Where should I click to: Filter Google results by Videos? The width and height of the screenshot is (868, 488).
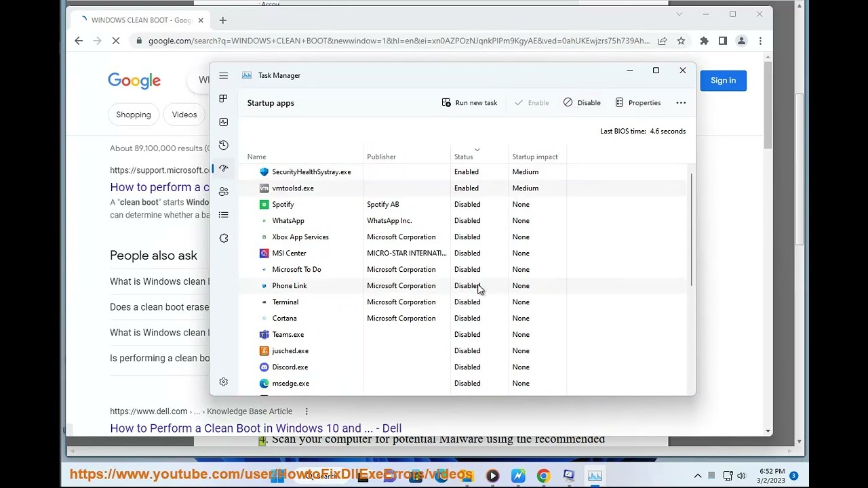tap(184, 115)
